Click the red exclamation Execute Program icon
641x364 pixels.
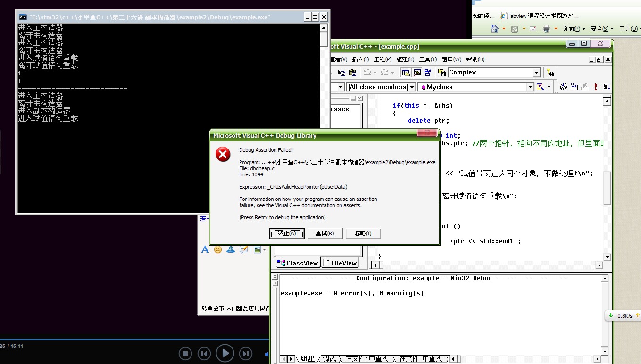(x=596, y=87)
